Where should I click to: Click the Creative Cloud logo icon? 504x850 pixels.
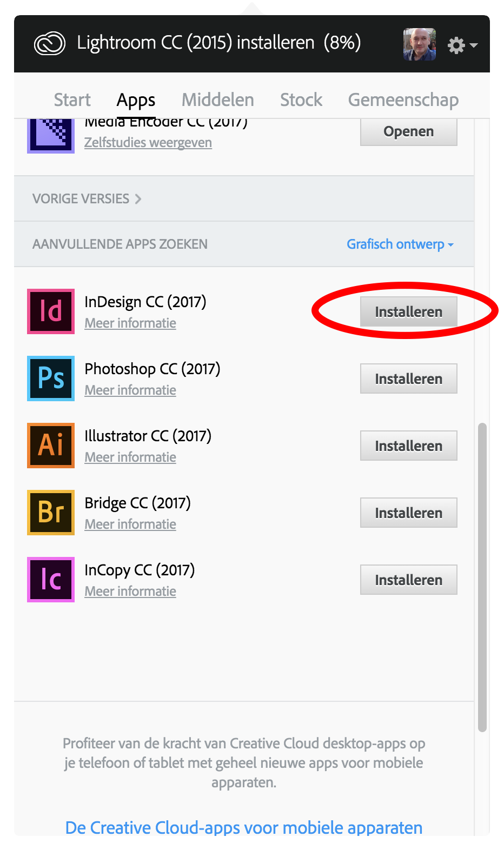click(50, 44)
